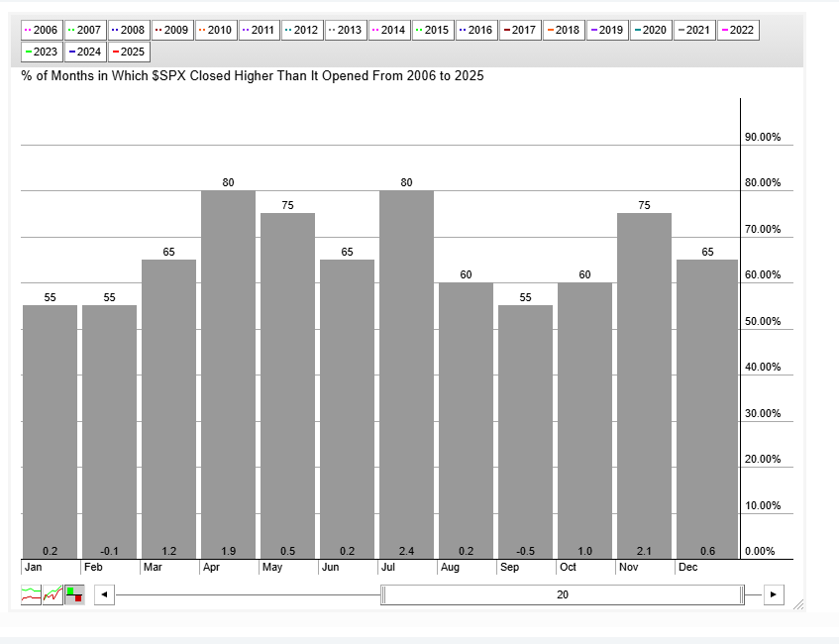Click the year range slider handle labeled 20
Image resolution: width=839 pixels, height=644 pixels.
tap(562, 595)
